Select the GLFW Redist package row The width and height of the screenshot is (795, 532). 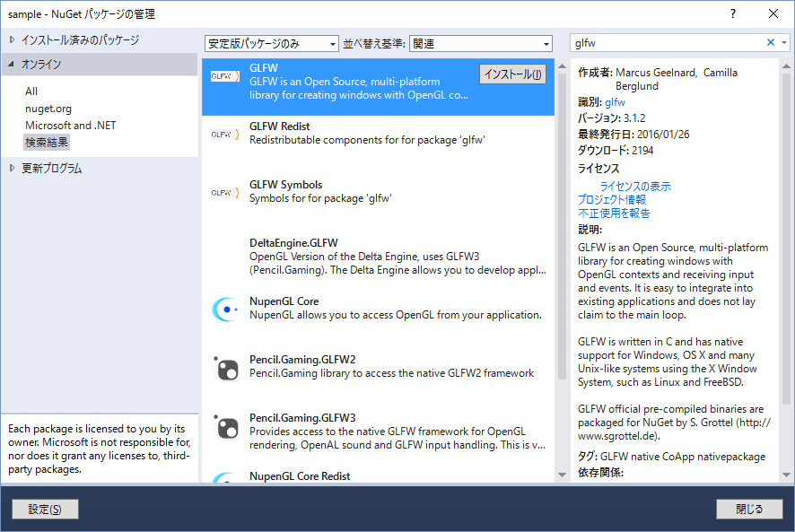pyautogui.click(x=379, y=145)
